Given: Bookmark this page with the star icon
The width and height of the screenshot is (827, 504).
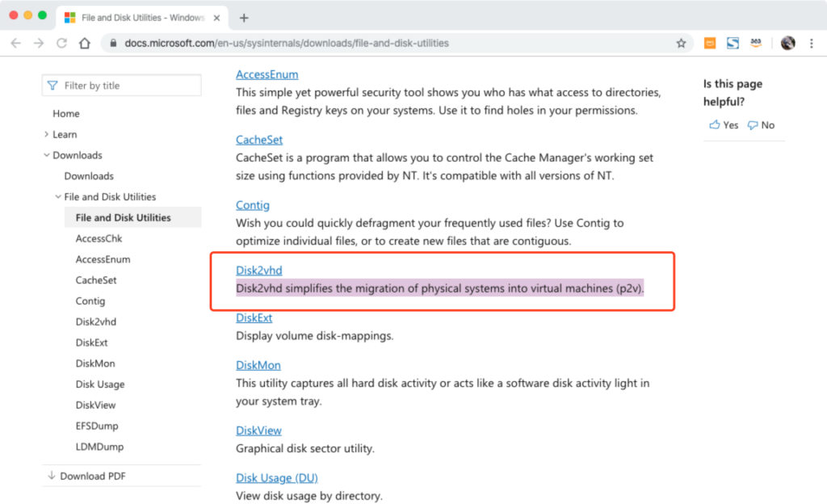Looking at the screenshot, I should pyautogui.click(x=681, y=44).
